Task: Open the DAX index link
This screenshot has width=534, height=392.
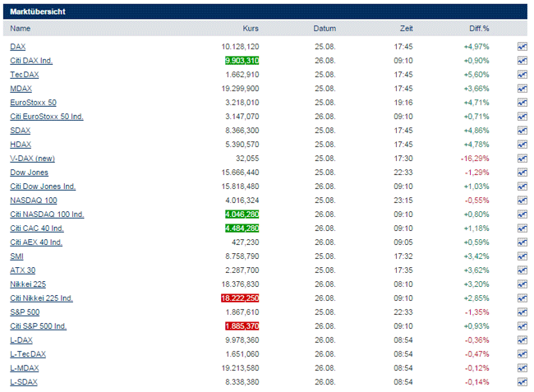Action: 18,47
